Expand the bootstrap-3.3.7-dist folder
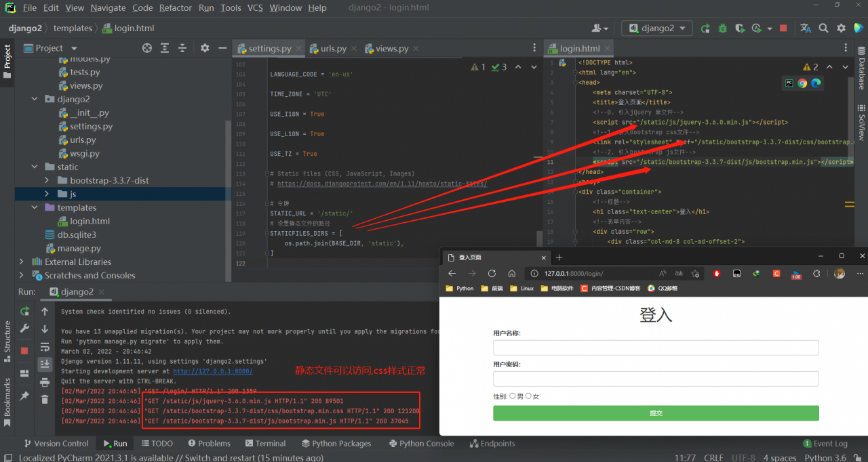The image size is (868, 462). tap(46, 181)
